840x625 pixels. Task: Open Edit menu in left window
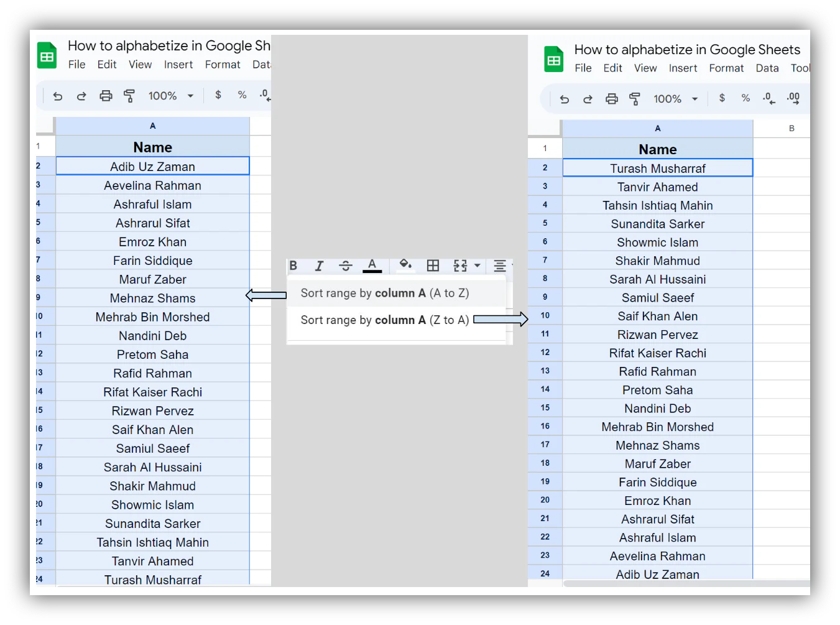pos(107,65)
